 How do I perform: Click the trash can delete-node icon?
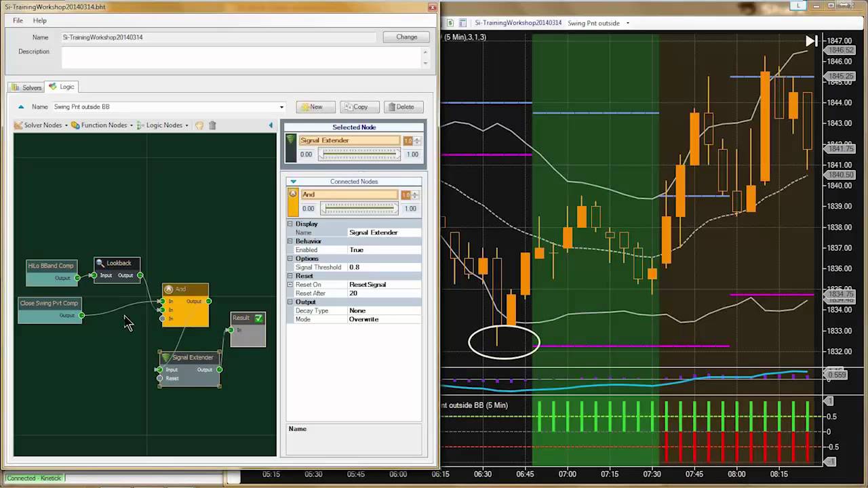[x=212, y=125]
